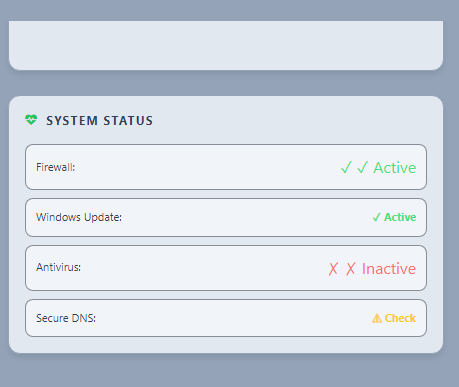Click the green heartbeat System Status icon

click(31, 120)
